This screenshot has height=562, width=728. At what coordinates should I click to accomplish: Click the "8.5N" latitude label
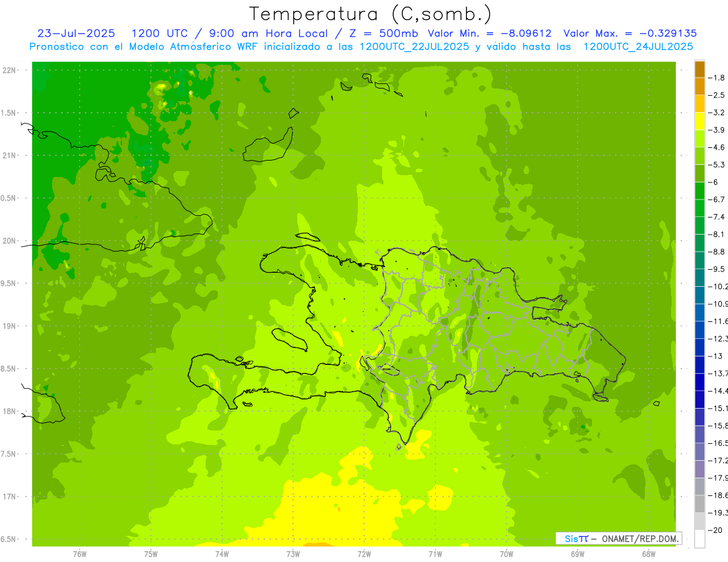[9, 369]
